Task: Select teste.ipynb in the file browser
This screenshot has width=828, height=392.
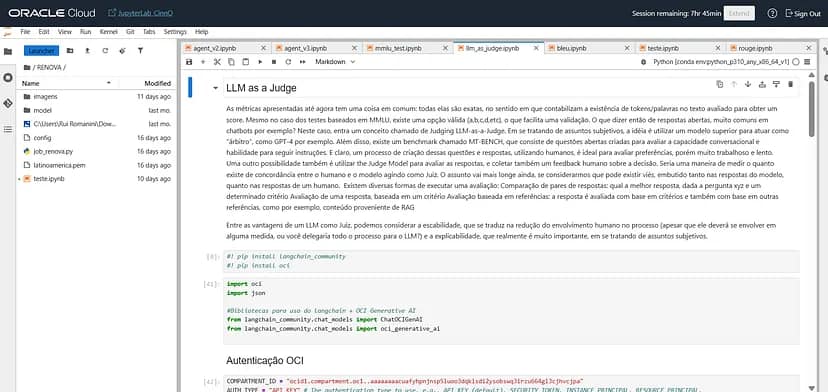Action: 97,179
